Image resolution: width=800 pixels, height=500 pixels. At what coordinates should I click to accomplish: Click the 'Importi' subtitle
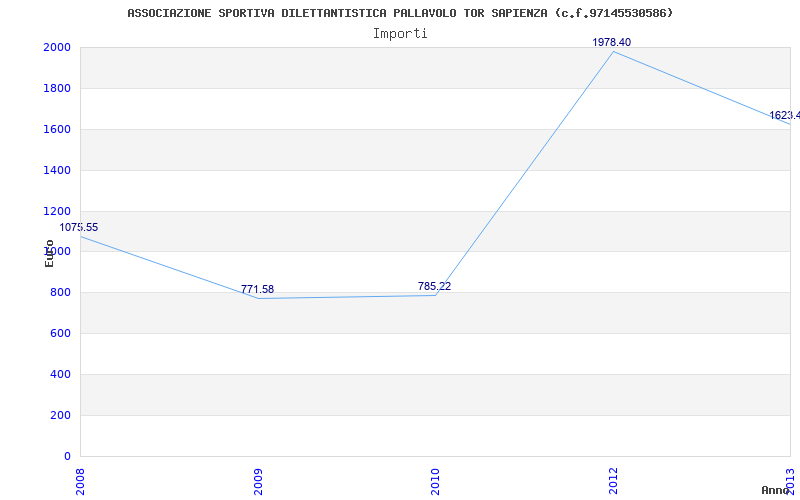pos(400,34)
